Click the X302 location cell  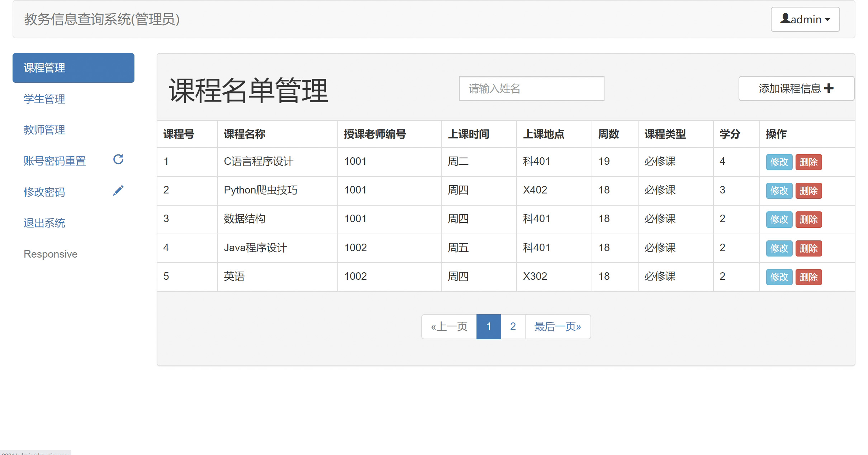pyautogui.click(x=554, y=277)
